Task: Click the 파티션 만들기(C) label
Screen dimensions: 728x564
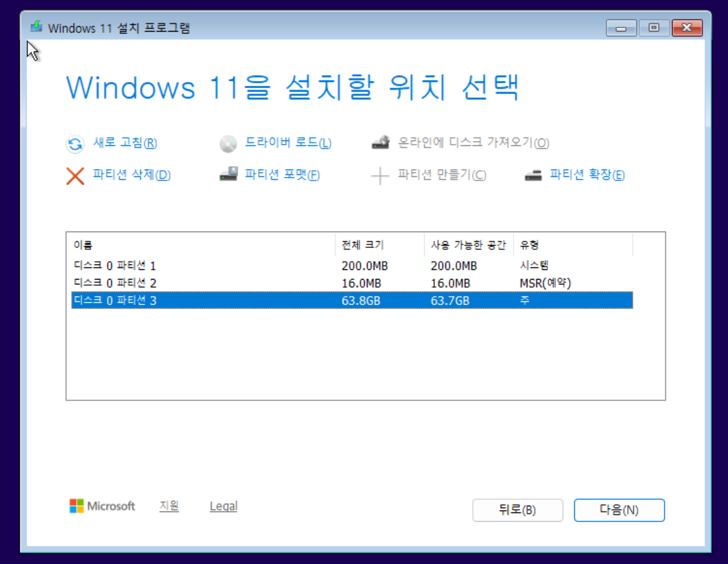Action: click(x=442, y=174)
